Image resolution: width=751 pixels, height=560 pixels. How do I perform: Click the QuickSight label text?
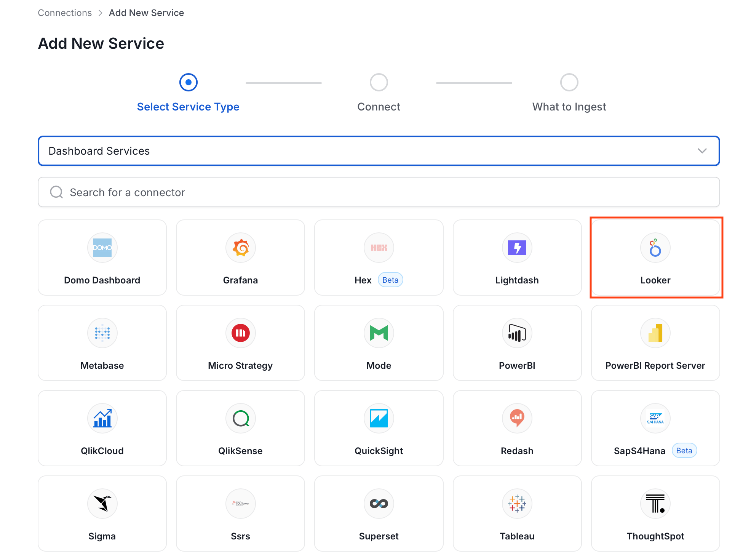[x=379, y=451]
